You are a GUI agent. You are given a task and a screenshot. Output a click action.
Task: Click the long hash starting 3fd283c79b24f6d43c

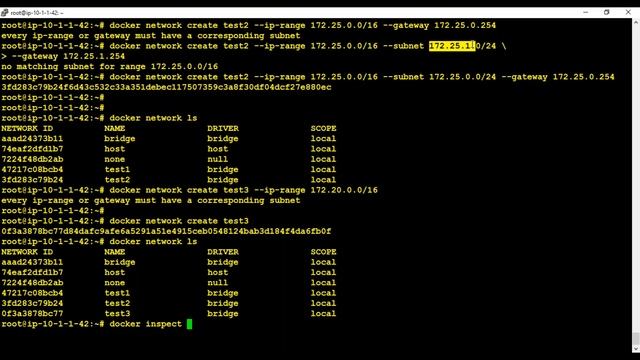tap(166, 87)
